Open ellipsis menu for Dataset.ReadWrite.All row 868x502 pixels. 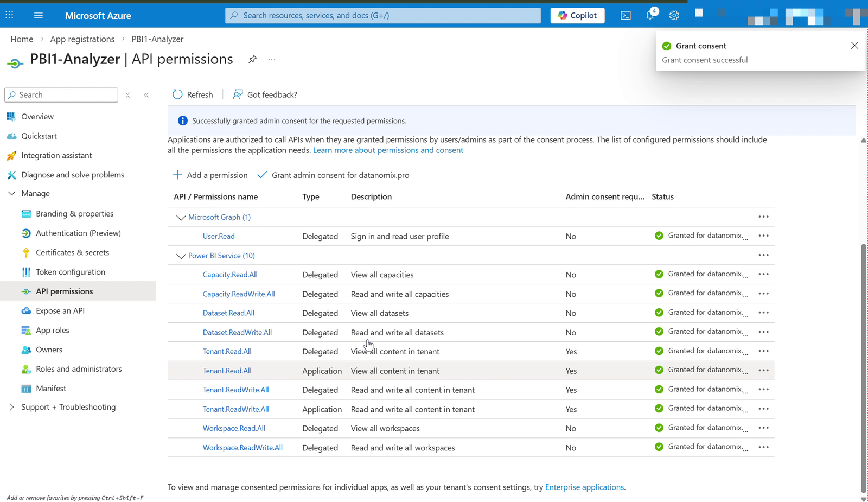coord(763,332)
